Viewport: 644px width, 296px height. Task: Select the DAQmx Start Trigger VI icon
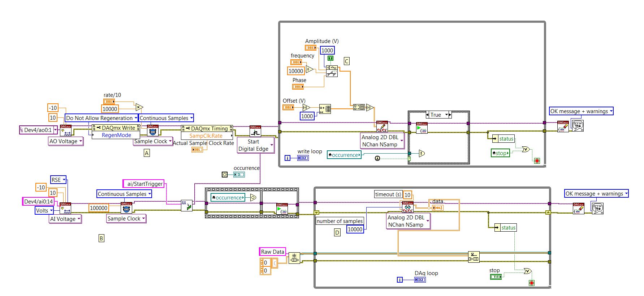[x=255, y=131]
